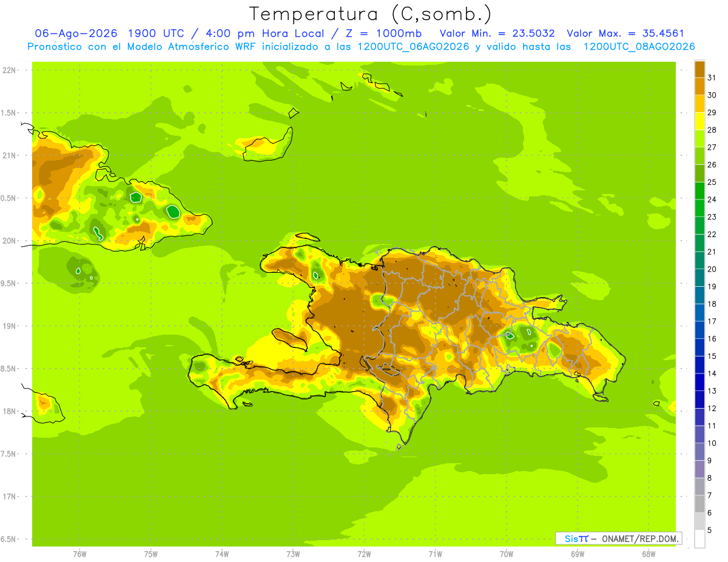
Task: Click the legend value "31"
Action: (x=712, y=78)
